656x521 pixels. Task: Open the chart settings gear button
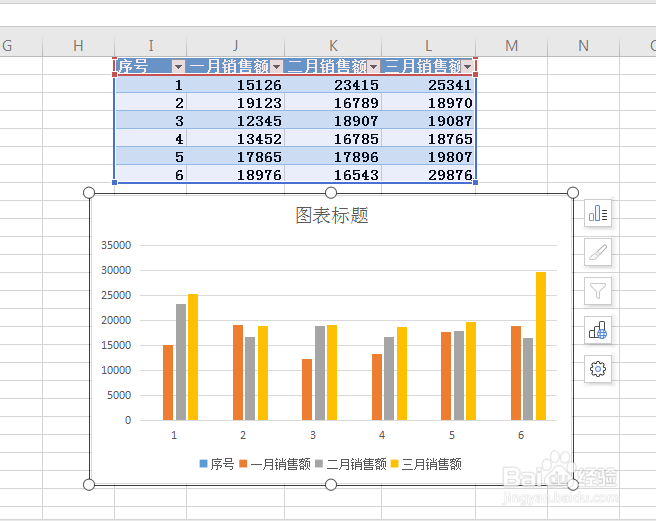pyautogui.click(x=598, y=369)
